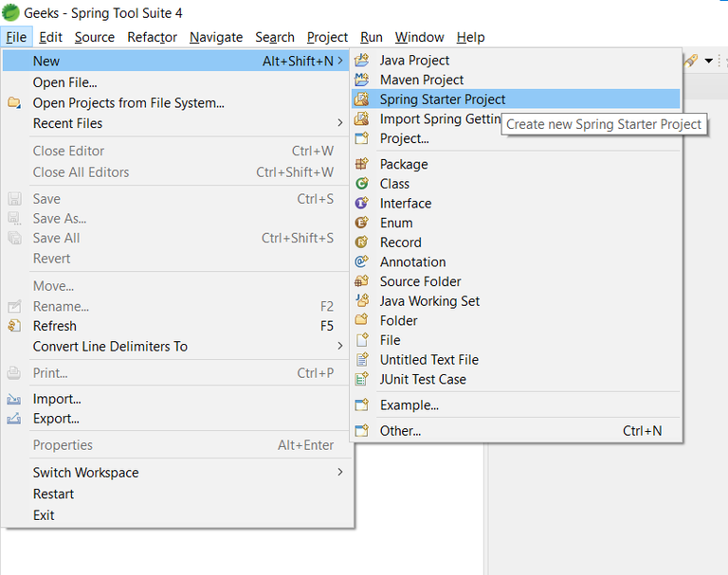
Task: Click the Spring Starter Project icon
Action: (x=361, y=99)
